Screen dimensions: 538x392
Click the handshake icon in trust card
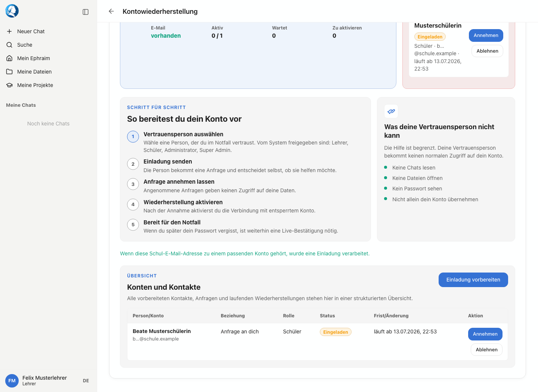coord(391,111)
